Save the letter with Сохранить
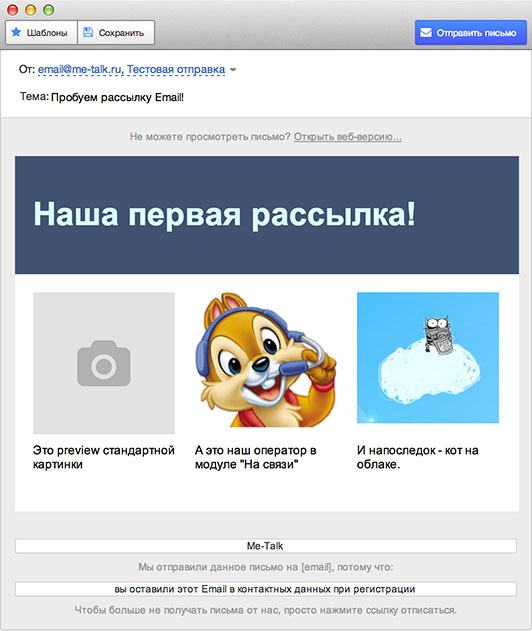Viewport: 532px width, 631px height. [116, 33]
